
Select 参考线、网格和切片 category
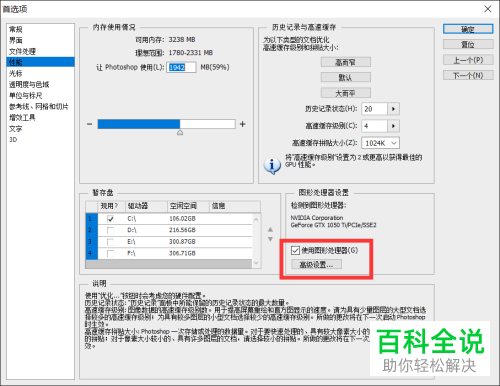pyautogui.click(x=39, y=106)
